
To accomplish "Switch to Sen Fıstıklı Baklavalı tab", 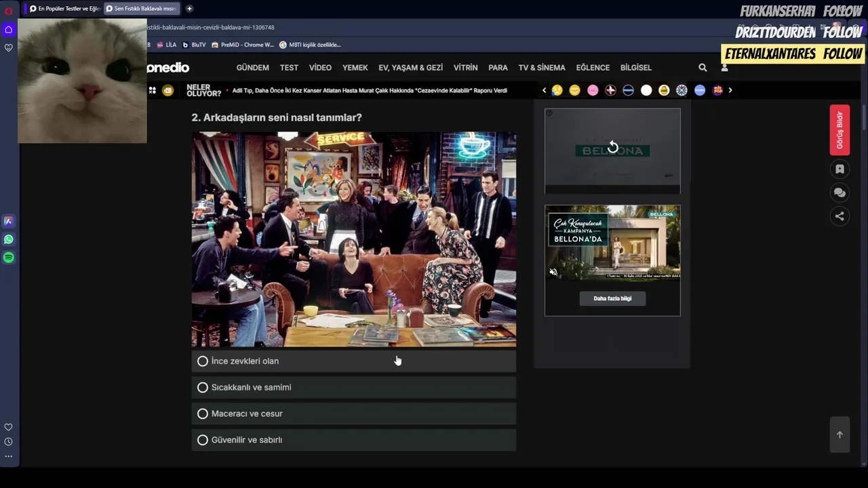I will [141, 9].
